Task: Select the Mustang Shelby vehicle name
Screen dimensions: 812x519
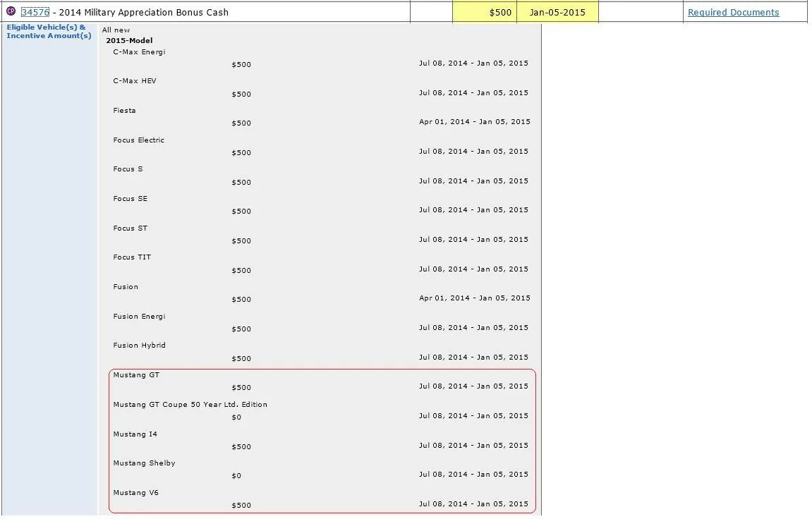Action: [x=145, y=463]
